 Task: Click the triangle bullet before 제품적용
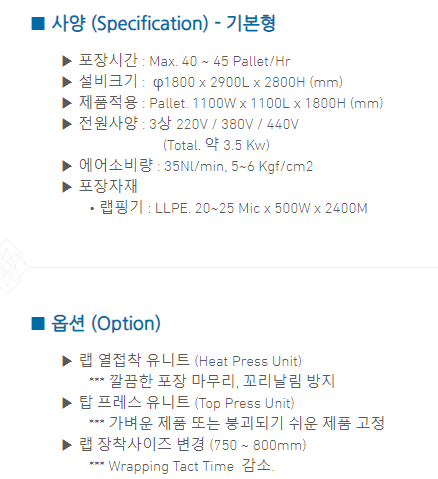tap(67, 103)
